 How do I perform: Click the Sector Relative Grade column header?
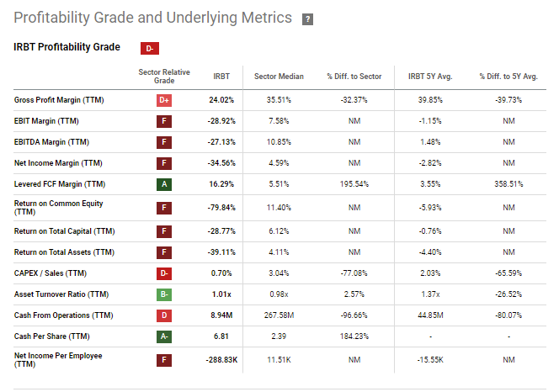click(164, 77)
